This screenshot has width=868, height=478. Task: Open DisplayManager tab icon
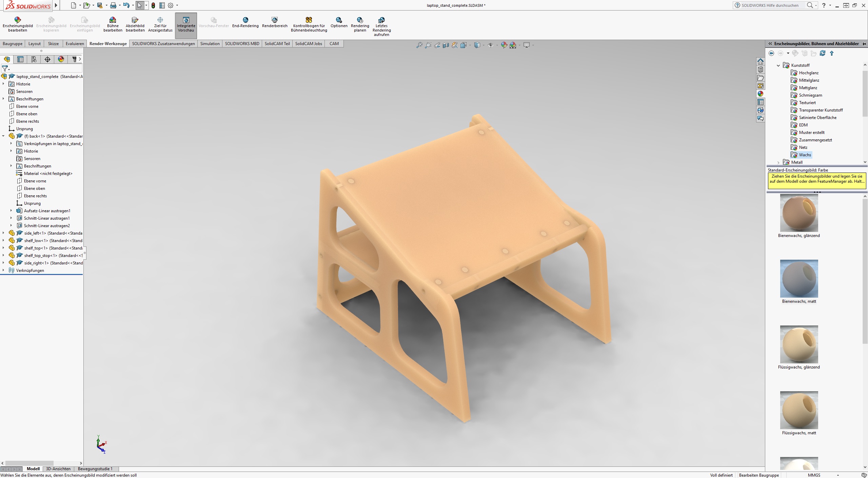(x=61, y=59)
